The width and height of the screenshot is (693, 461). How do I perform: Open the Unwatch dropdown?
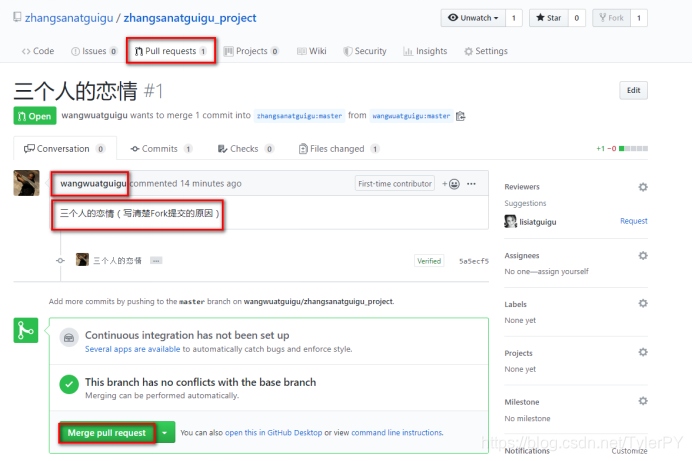coord(473,18)
